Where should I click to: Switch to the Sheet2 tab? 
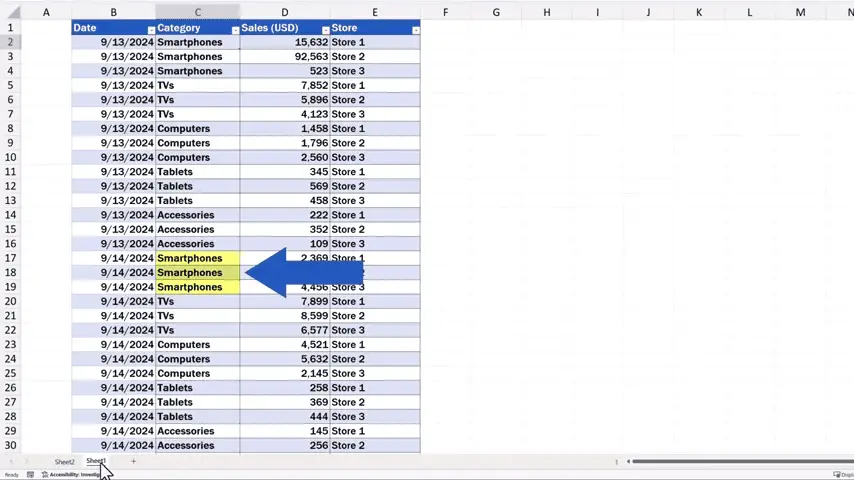(65, 462)
